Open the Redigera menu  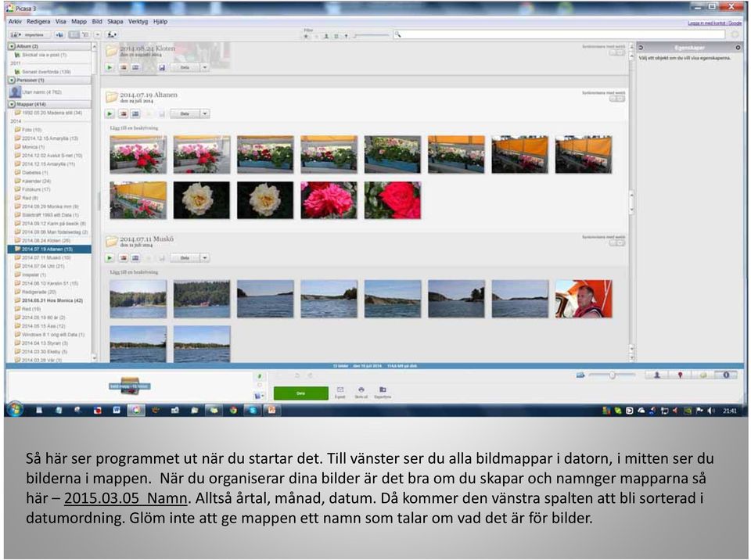click(38, 22)
